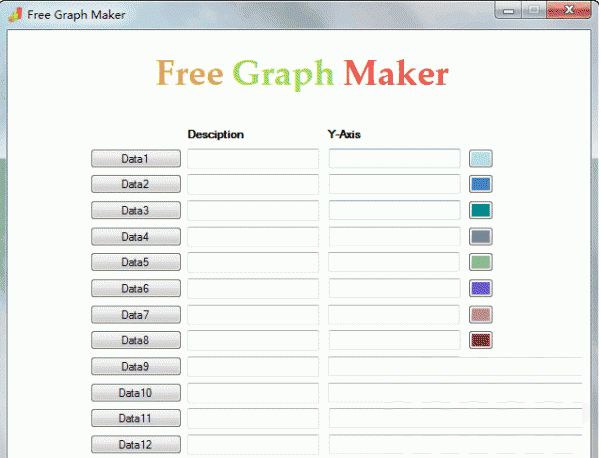The height and width of the screenshot is (458, 601).
Task: Click the Description field for Data11
Action: (x=253, y=418)
